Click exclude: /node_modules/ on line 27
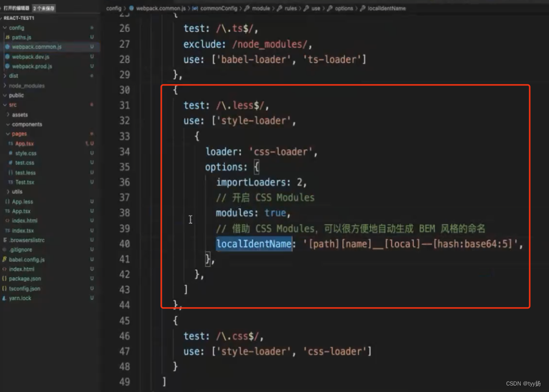 (245, 44)
